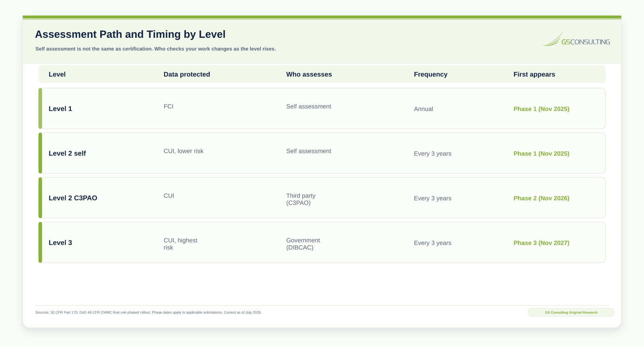Click the Third party (C3PAO) cell
644x347 pixels.
pyautogui.click(x=301, y=199)
